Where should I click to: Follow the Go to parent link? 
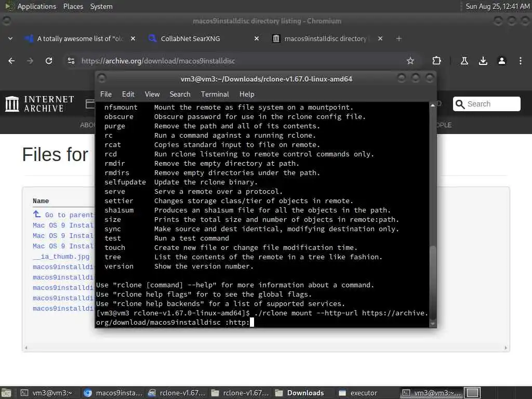63,215
